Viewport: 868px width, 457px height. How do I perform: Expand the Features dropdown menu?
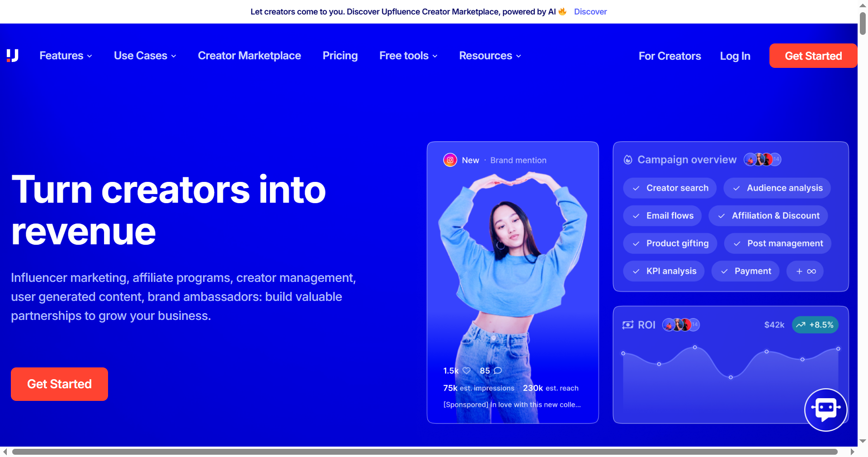(x=66, y=56)
